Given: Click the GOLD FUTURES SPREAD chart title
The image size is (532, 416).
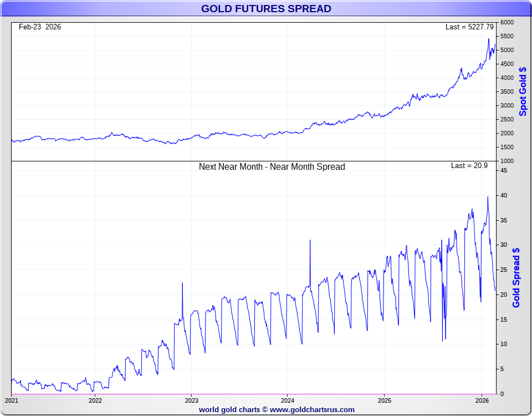Looking at the screenshot, I should click(x=266, y=8).
